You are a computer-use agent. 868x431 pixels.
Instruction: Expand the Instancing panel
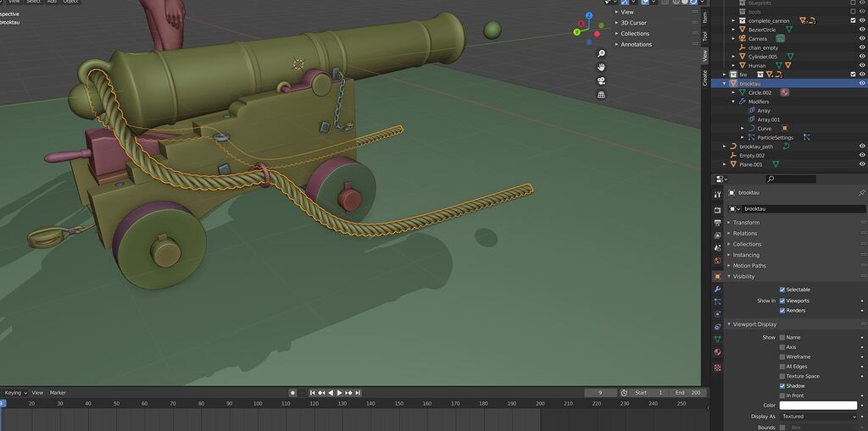coord(746,255)
